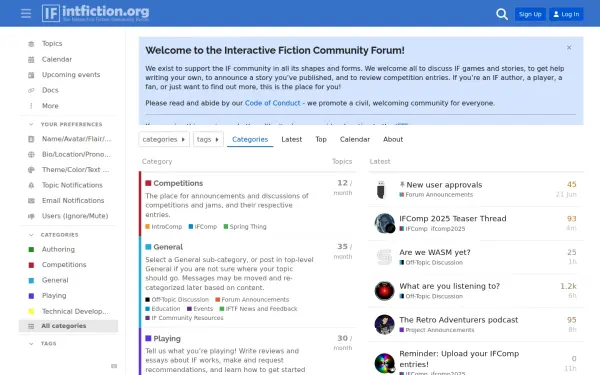Open the IFComp 2025 Teaser Thread topic

453,218
